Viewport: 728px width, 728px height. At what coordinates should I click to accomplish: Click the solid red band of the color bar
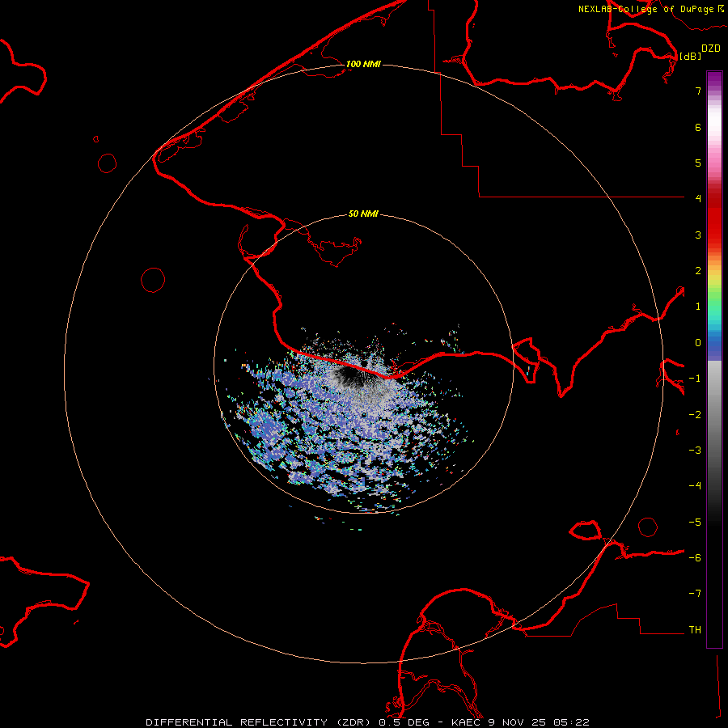(714, 218)
